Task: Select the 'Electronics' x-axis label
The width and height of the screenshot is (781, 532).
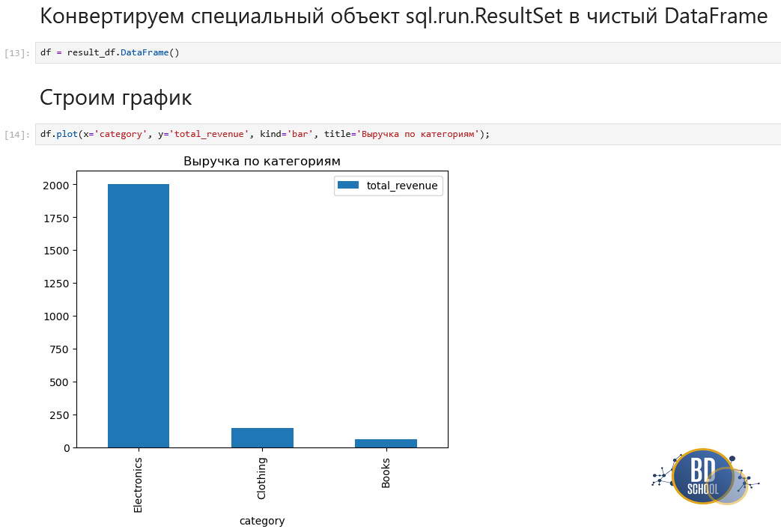Action: (138, 483)
